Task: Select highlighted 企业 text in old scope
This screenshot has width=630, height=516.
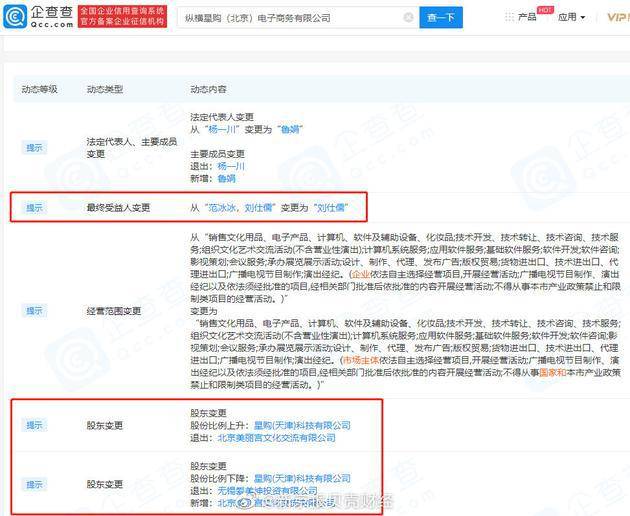Action: 360,274
